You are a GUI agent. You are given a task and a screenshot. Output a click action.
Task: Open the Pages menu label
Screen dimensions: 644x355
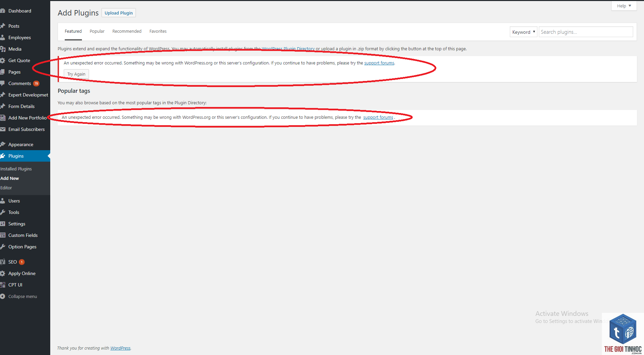pyautogui.click(x=14, y=72)
